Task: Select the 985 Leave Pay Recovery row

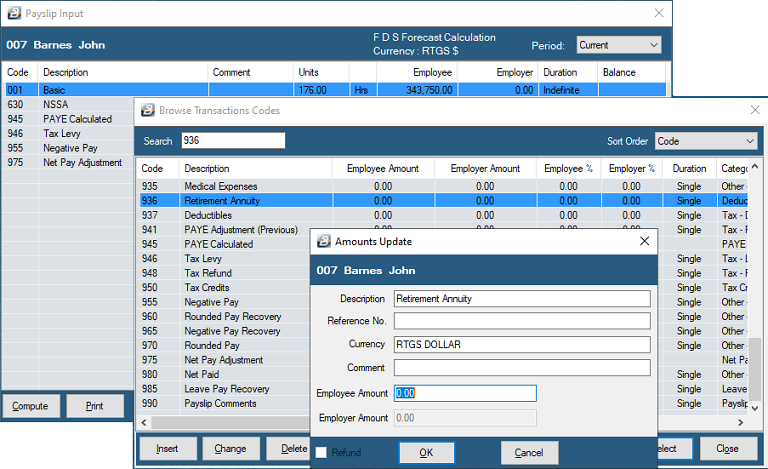Action: pos(225,389)
